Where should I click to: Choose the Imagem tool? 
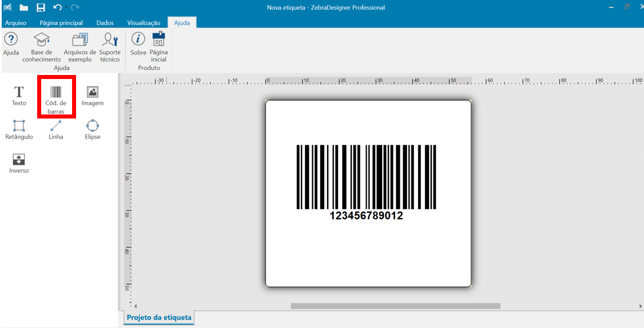click(92, 96)
